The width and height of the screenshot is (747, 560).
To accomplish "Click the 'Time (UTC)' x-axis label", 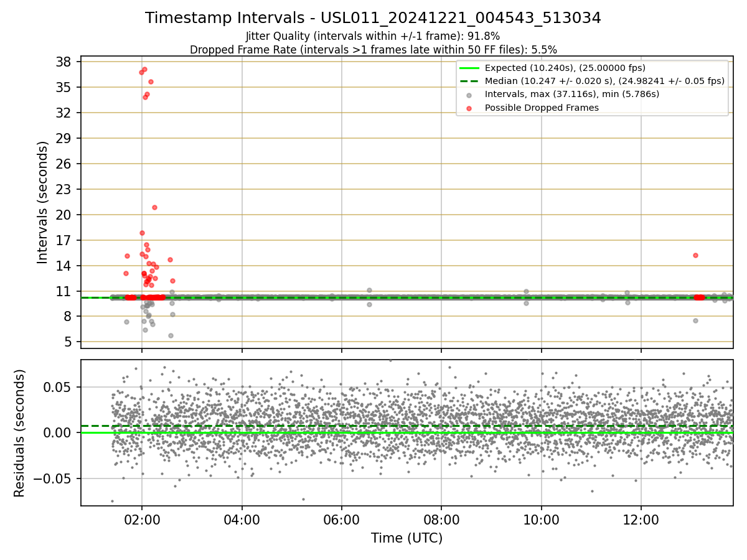I will [406, 538].
